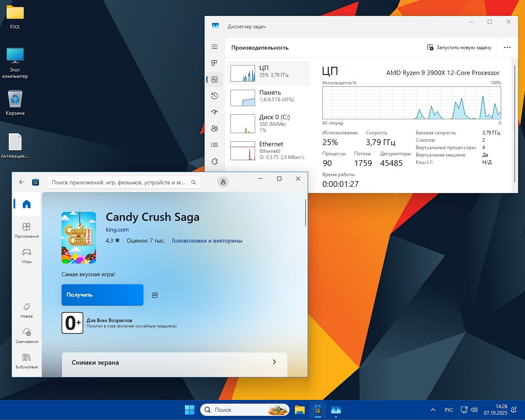Image resolution: width=525 pixels, height=420 pixels.
Task: Click the Получить button for Candy Crush Saga
Action: point(102,295)
